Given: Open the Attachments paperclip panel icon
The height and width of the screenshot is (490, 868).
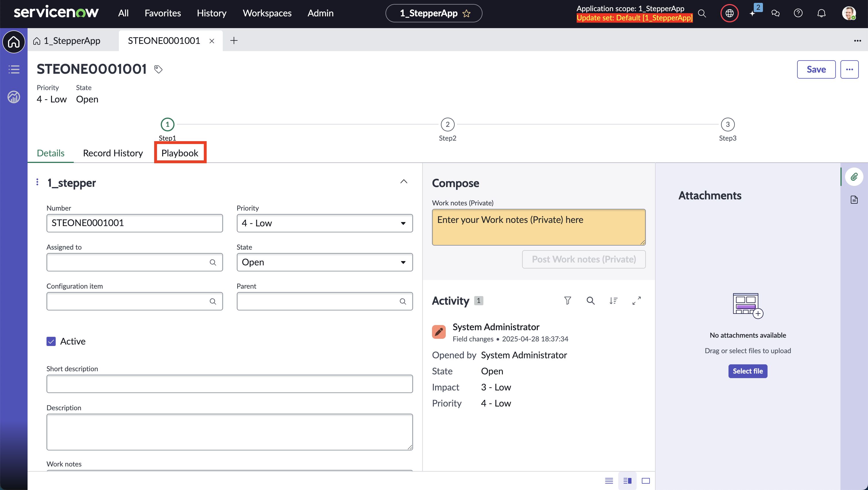Looking at the screenshot, I should [854, 177].
